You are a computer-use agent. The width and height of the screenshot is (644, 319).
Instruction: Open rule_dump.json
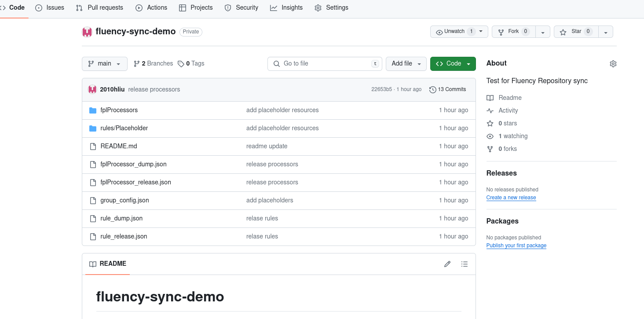tap(121, 218)
